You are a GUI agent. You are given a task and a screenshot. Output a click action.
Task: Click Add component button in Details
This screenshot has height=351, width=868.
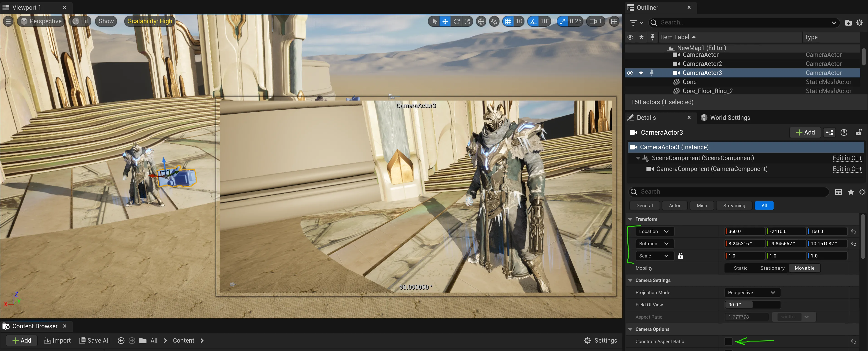point(805,133)
